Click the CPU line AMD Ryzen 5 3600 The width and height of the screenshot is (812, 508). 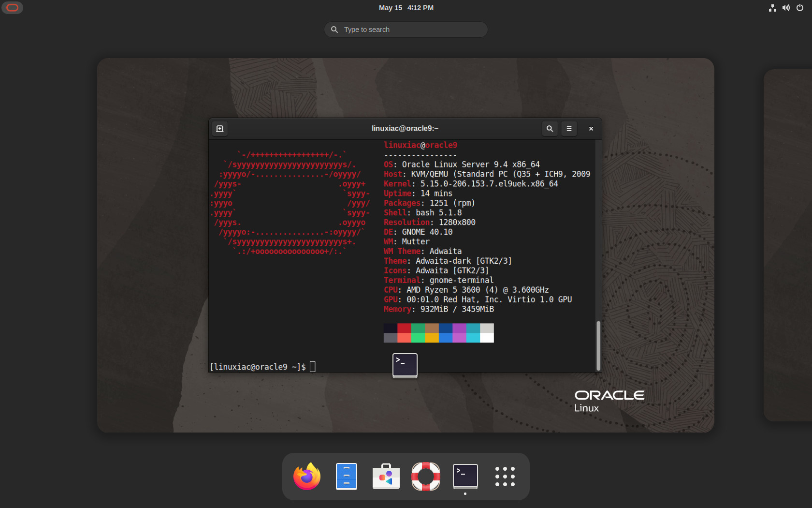click(466, 290)
